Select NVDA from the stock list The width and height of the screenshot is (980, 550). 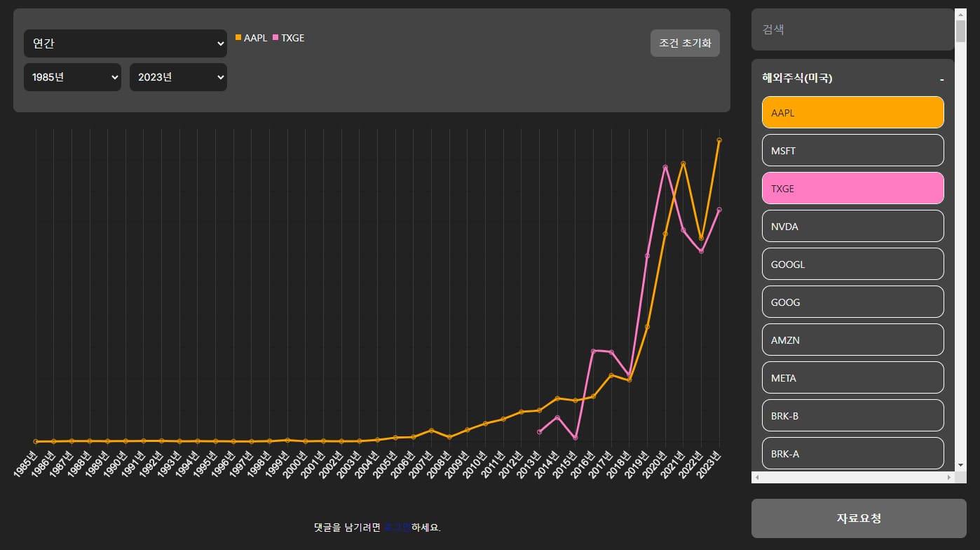tap(852, 226)
